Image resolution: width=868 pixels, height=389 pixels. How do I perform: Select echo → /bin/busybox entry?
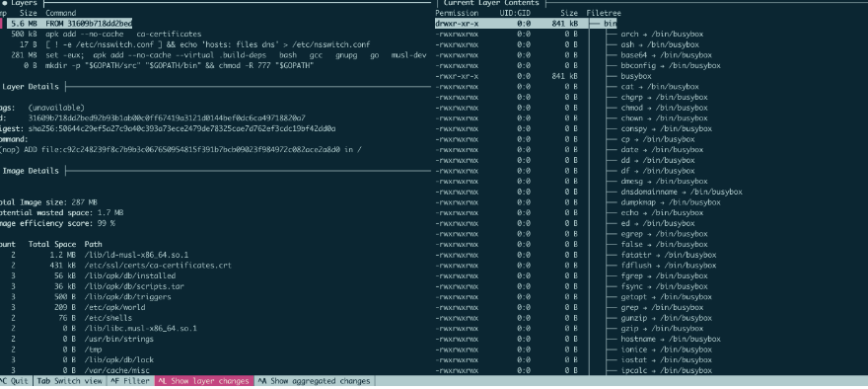662,213
